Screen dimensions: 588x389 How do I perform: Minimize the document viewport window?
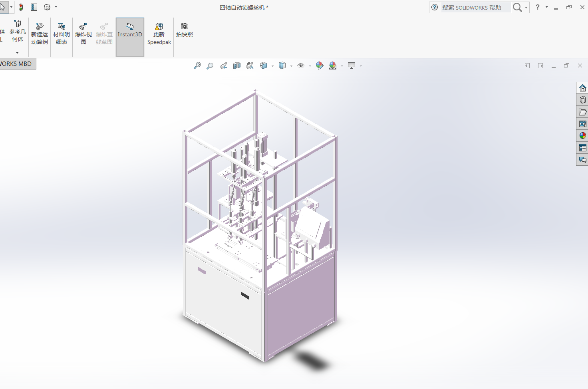click(x=554, y=66)
